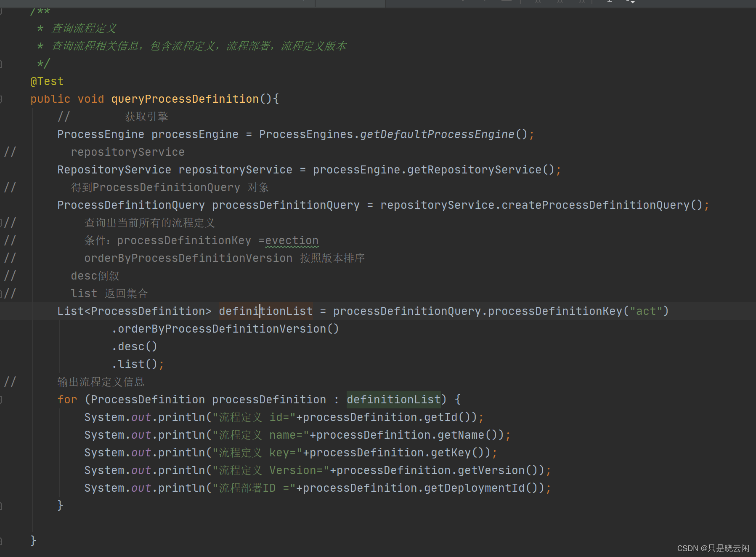Viewport: 756px width, 557px height.
Task: Click the ProcessDefinitionQuery type at line start
Action: tap(131, 205)
